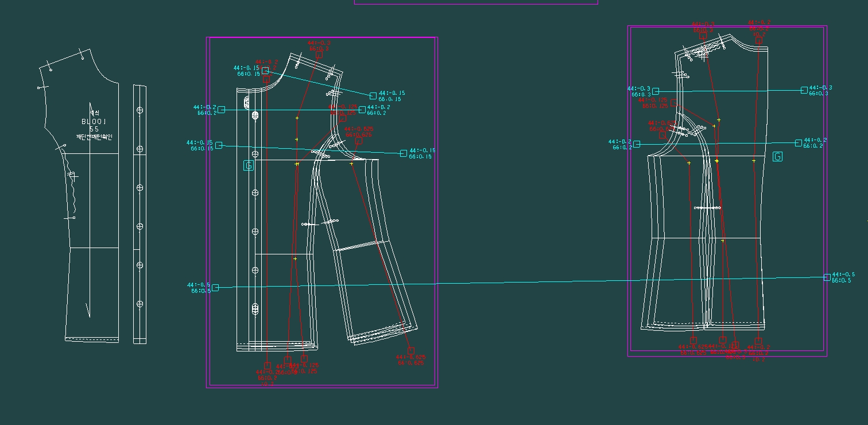Click right cyan 44:-0.3 handle on back pattern
The image size is (868, 425).
[x=804, y=90]
